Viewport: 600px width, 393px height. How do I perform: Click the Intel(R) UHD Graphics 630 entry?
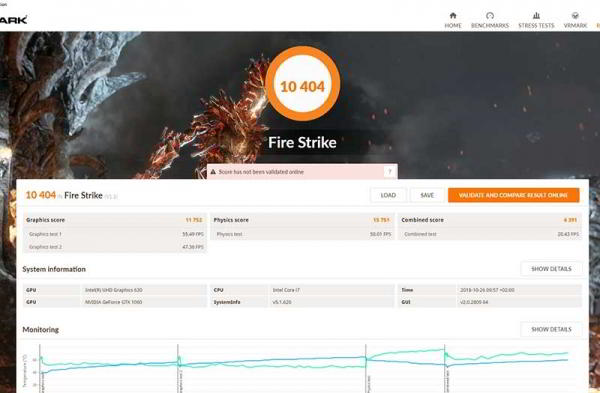(x=114, y=290)
